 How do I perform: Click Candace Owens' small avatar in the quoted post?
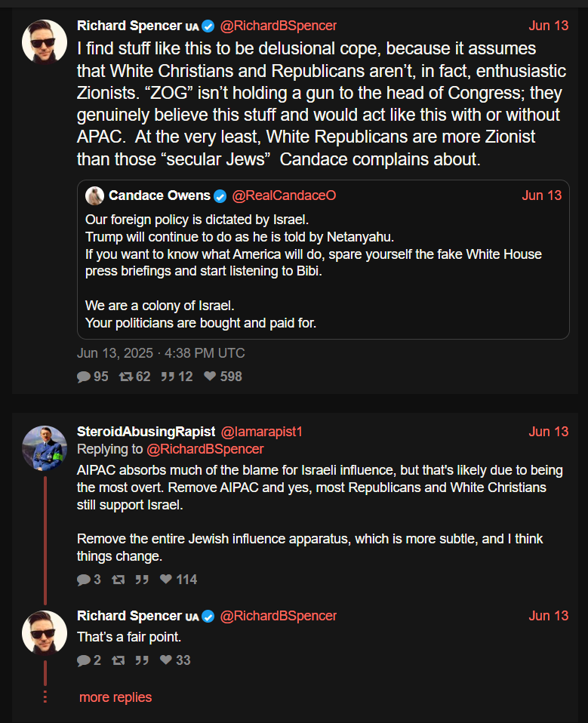[94, 195]
